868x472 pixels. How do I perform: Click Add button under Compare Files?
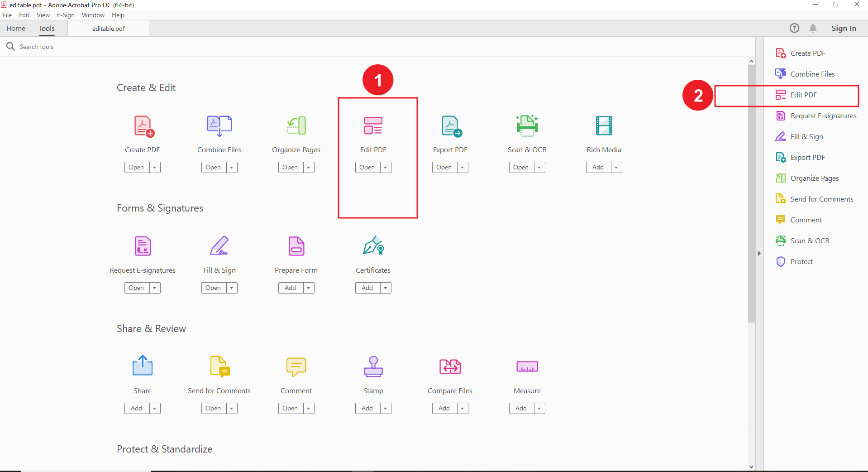[444, 408]
